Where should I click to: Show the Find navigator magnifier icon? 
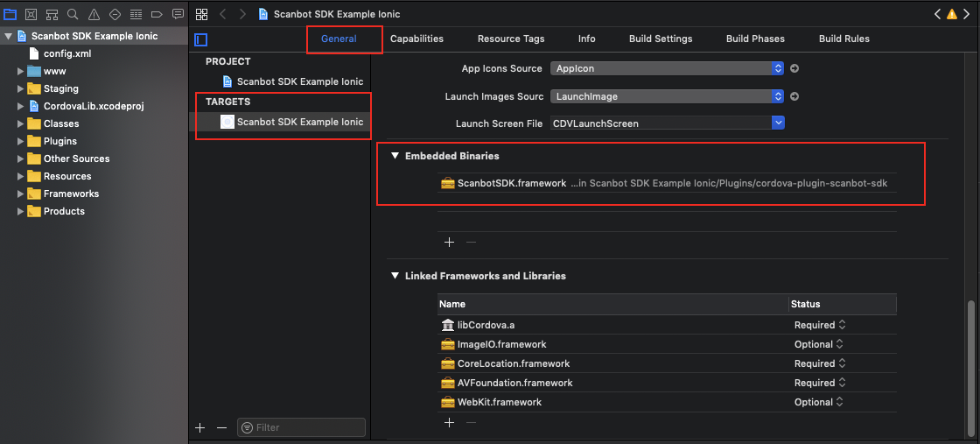point(73,14)
